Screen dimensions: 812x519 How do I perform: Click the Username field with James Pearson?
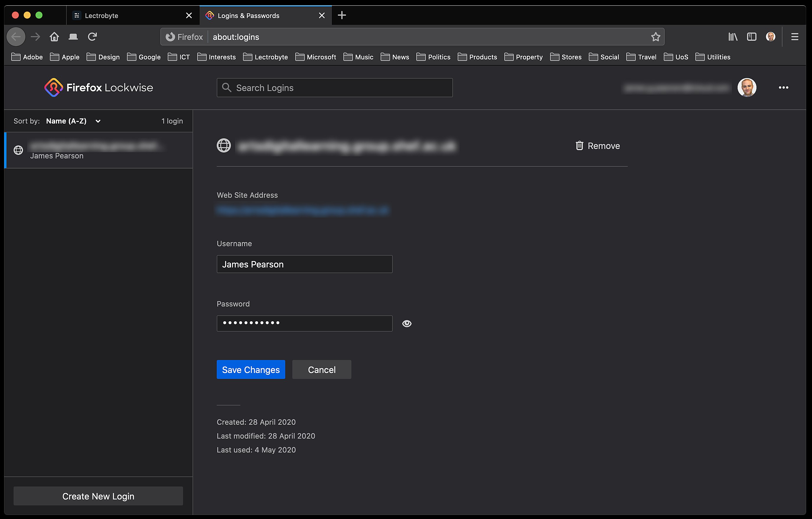pyautogui.click(x=304, y=264)
